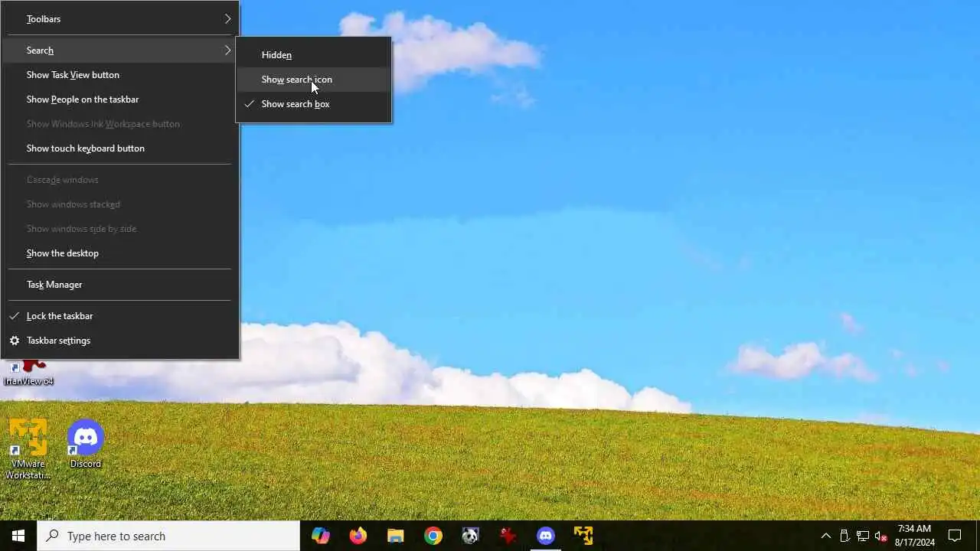Click the taskbar search box

(168, 536)
